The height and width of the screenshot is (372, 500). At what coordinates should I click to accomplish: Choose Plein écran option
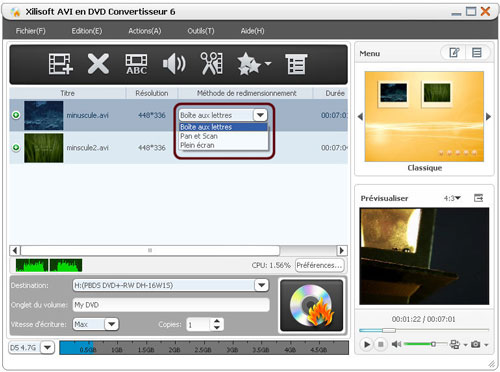(x=223, y=145)
